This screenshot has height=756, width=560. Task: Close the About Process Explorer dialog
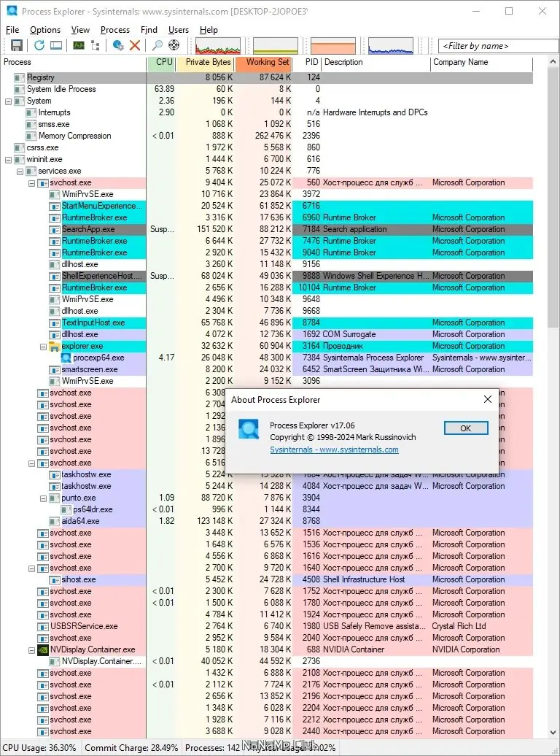[488, 399]
